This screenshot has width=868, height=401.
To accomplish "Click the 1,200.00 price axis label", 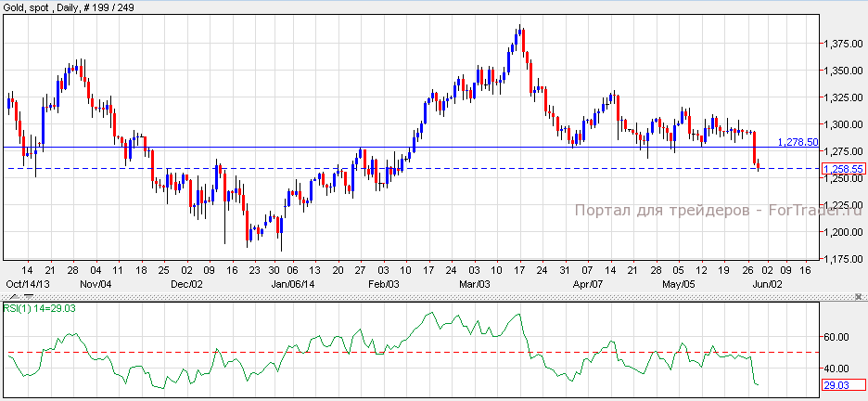I will (843, 232).
